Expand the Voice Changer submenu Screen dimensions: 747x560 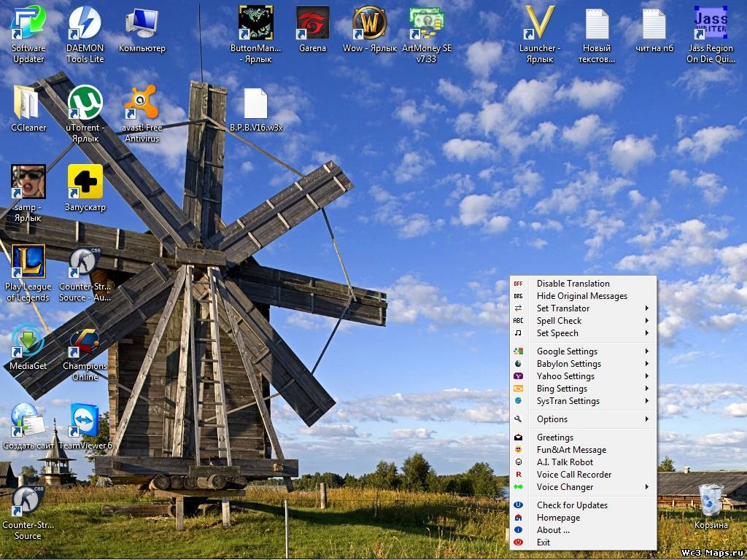coord(565,487)
